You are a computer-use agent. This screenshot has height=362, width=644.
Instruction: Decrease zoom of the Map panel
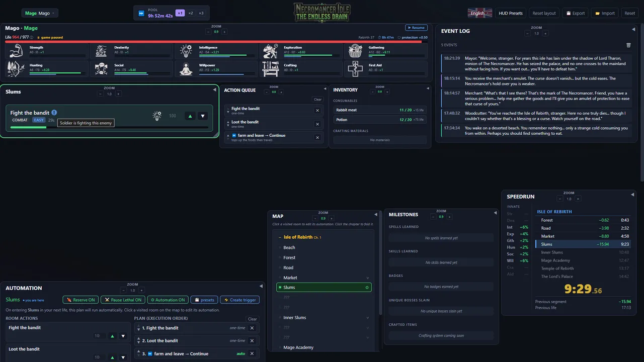[x=315, y=218]
